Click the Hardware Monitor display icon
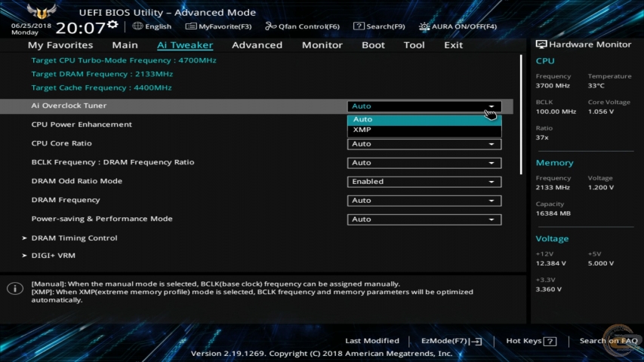The image size is (644, 362). point(541,44)
